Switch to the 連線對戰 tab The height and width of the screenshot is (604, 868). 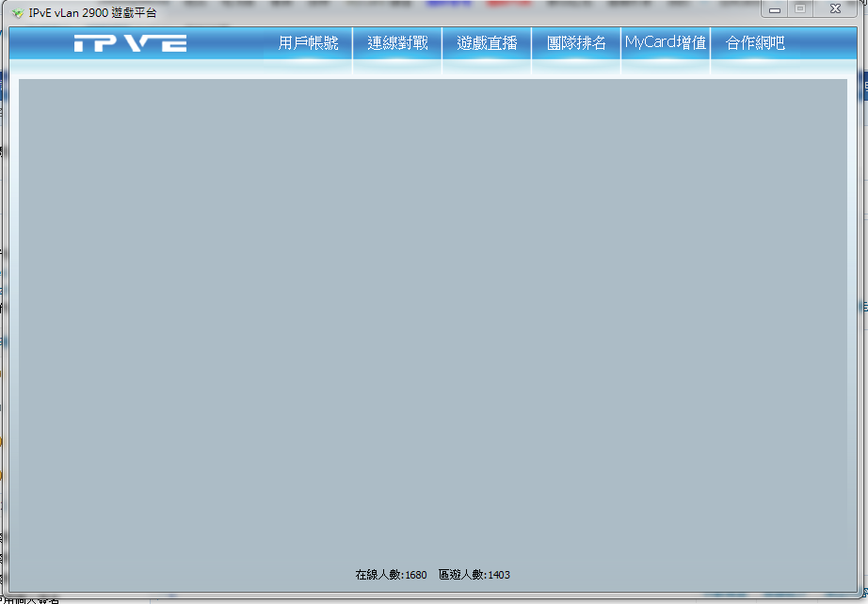pos(397,43)
